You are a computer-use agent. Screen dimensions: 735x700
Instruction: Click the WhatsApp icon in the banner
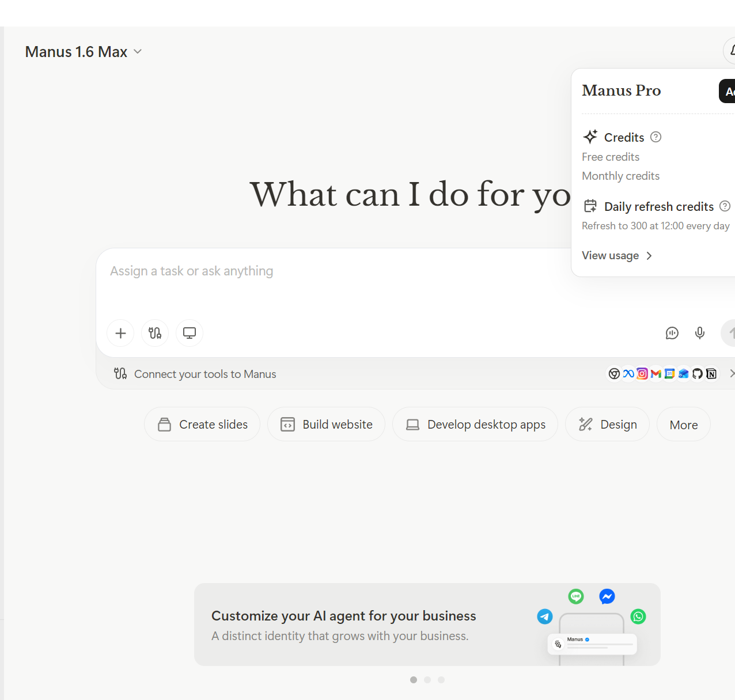(638, 616)
